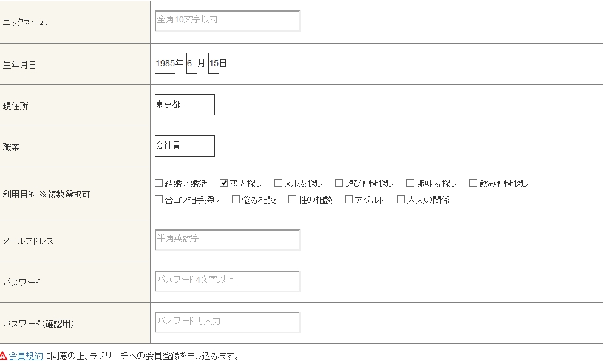
Task: Select the パスワード再入力 confirmation field
Action: pos(227,322)
